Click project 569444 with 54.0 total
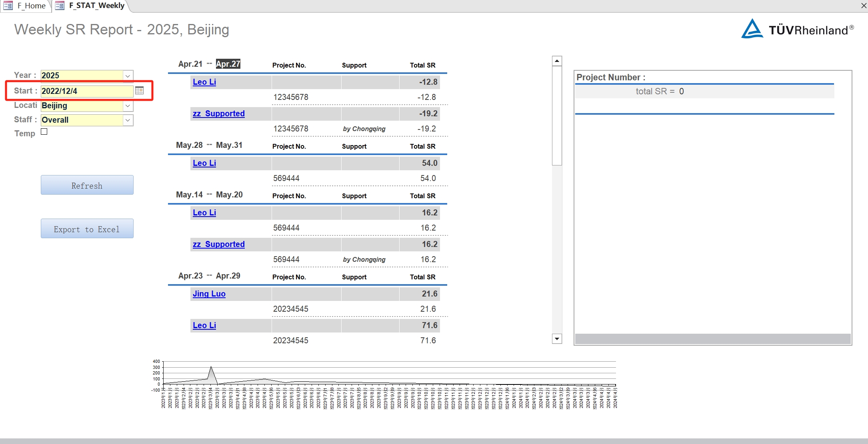The width and height of the screenshot is (868, 444). [x=286, y=178]
